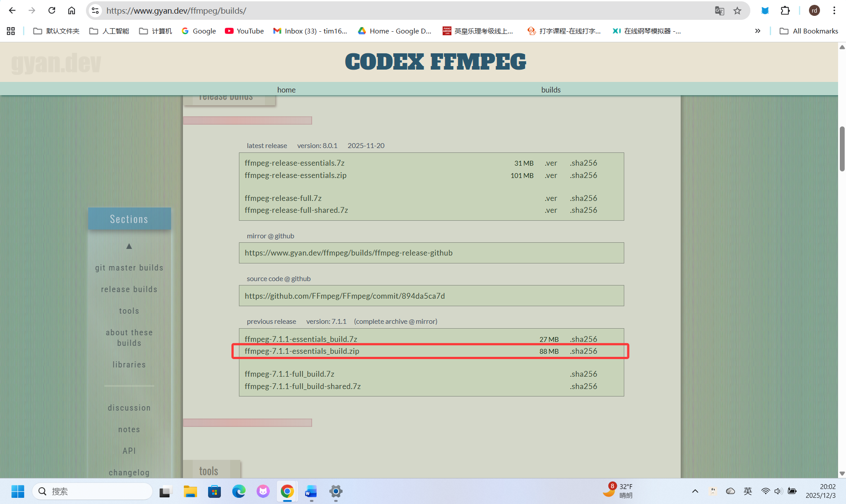846x504 pixels.
Task: Reload the current page
Action: (x=52, y=11)
